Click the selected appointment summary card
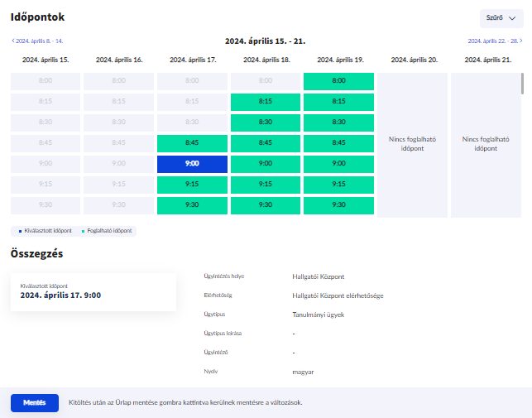 point(93,291)
